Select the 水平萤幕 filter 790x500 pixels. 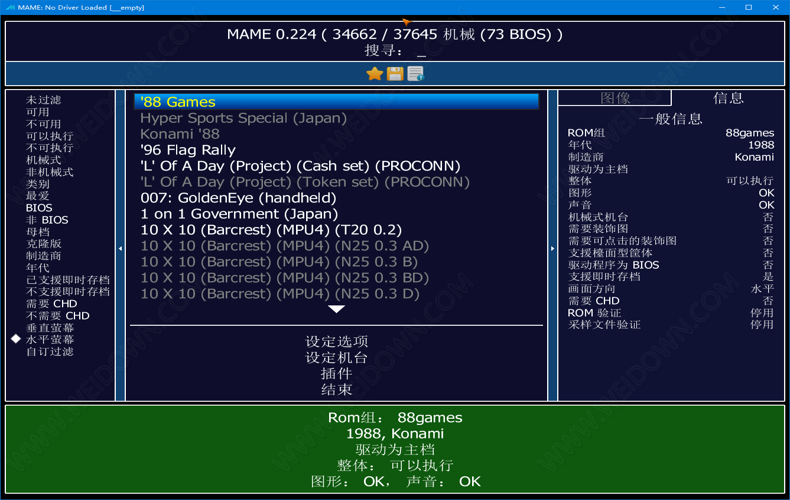50,340
